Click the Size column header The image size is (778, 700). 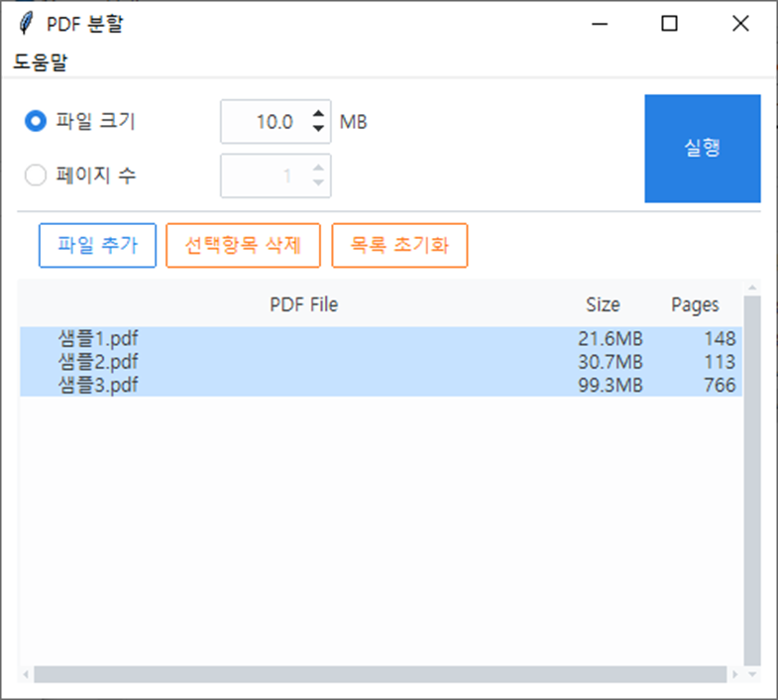[603, 304]
